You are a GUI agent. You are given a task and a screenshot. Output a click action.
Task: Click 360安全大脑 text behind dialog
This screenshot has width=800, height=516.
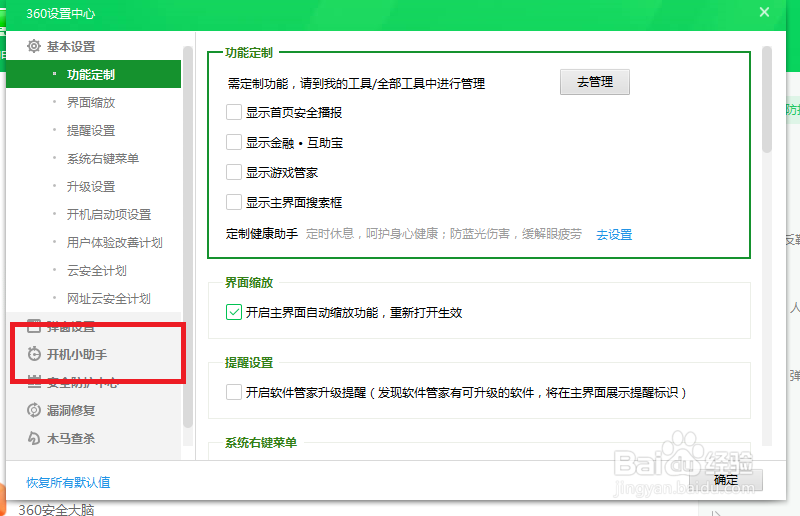[x=56, y=509]
